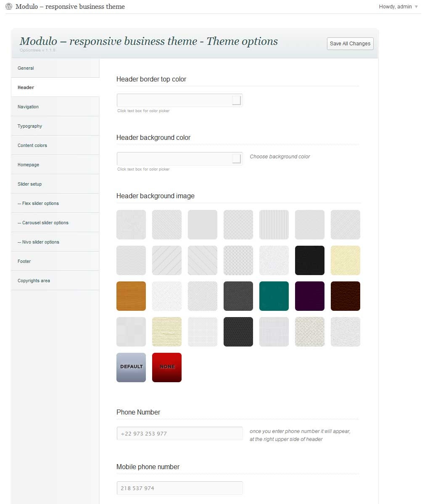422x504 pixels.
Task: Select the gray checkered squares background thumbnail
Action: (131, 332)
